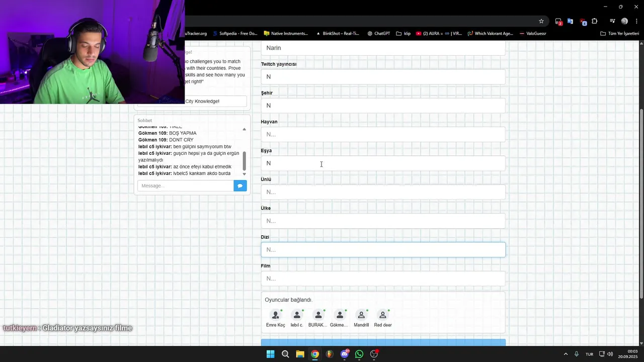
Task: Show hidden system tray icons
Action: click(566, 354)
